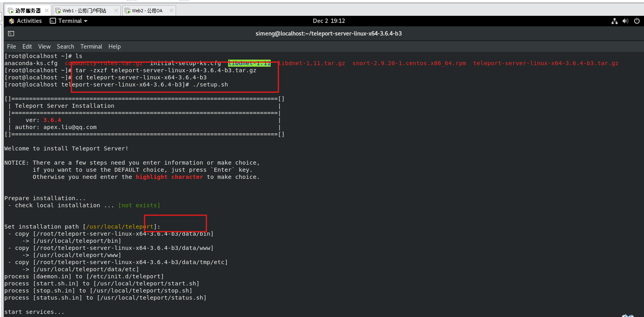Click the red highlight character text
This screenshot has width=644, height=317.
point(169,177)
